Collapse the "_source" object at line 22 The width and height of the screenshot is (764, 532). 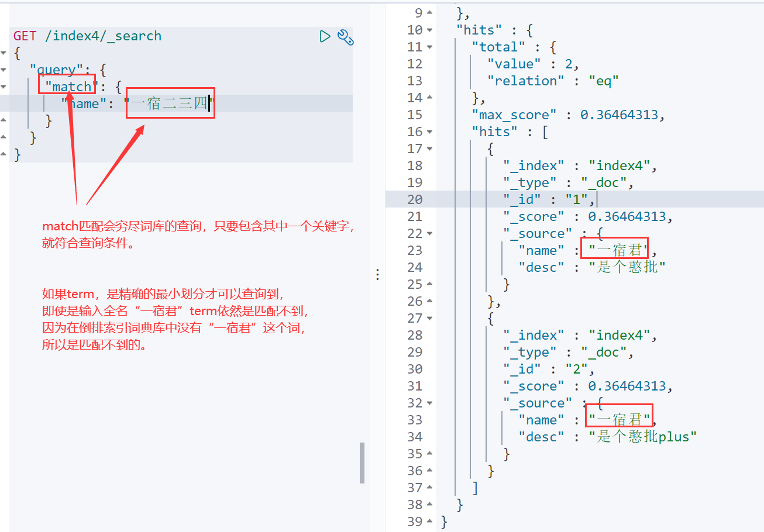pos(430,233)
